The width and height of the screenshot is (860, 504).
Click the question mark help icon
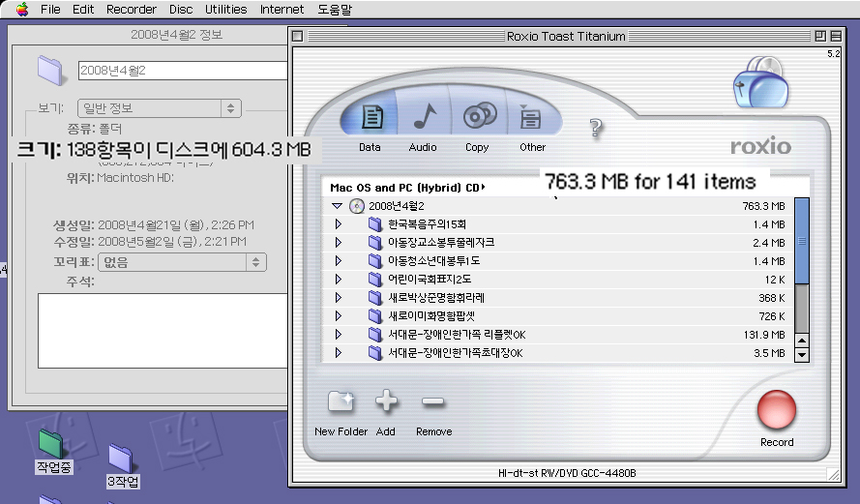[596, 129]
